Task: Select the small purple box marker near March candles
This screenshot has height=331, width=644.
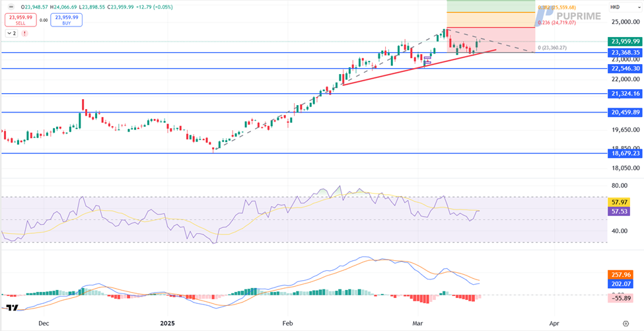Action: (427, 60)
